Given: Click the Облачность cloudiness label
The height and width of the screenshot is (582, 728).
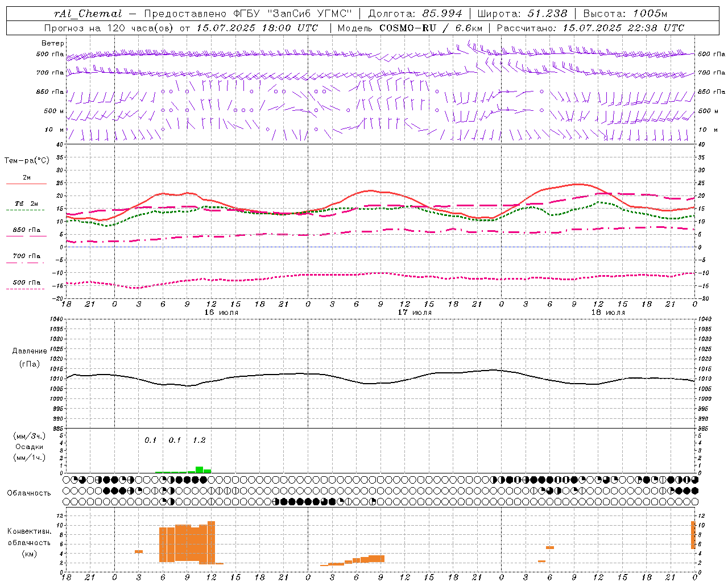Looking at the screenshot, I should click(x=29, y=493).
